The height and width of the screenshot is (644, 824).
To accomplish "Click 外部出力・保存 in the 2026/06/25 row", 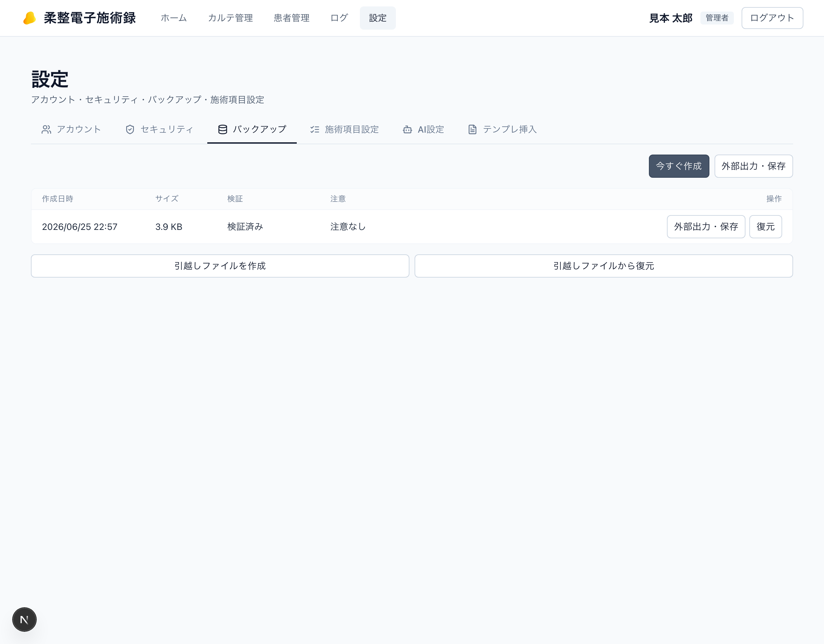I will (x=706, y=226).
